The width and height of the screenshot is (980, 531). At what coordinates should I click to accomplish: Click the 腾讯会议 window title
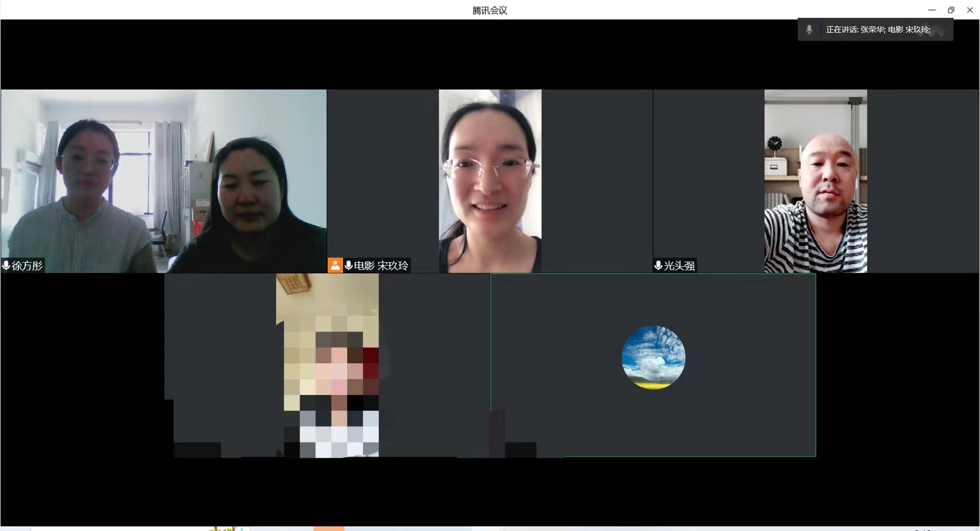[x=490, y=10]
